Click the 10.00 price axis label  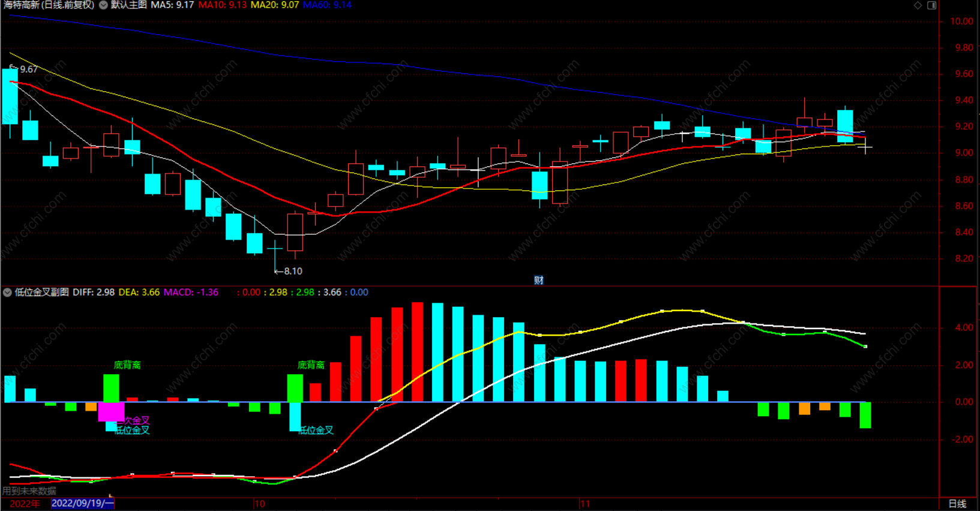(x=961, y=22)
